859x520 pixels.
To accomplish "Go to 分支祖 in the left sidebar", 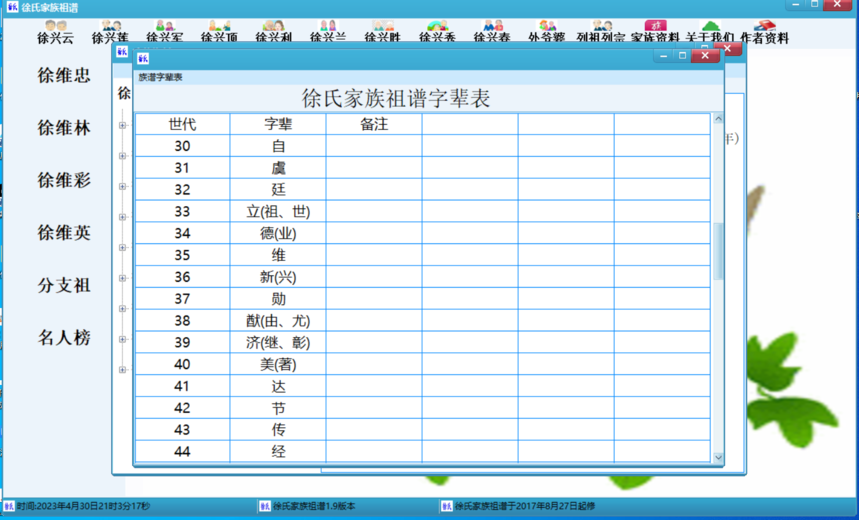I will (64, 285).
